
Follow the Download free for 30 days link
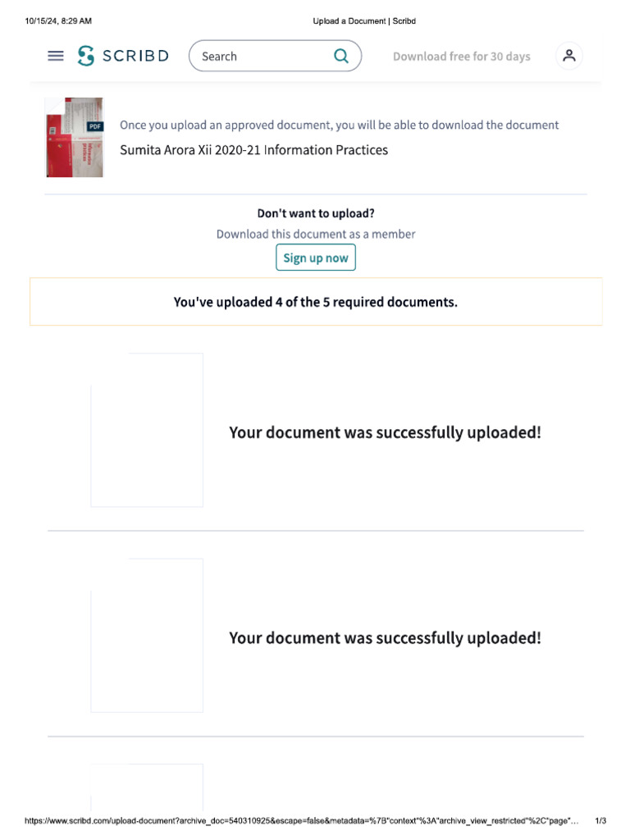point(461,57)
